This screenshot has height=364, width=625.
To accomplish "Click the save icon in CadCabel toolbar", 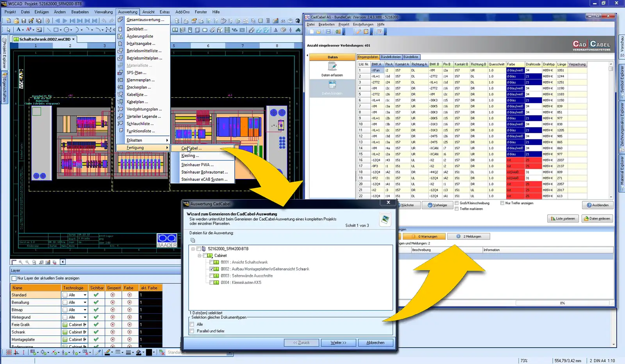I will coord(328,32).
